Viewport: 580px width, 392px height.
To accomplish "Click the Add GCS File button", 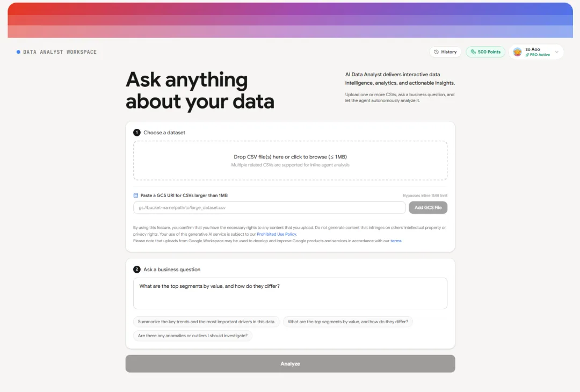I will 428,207.
